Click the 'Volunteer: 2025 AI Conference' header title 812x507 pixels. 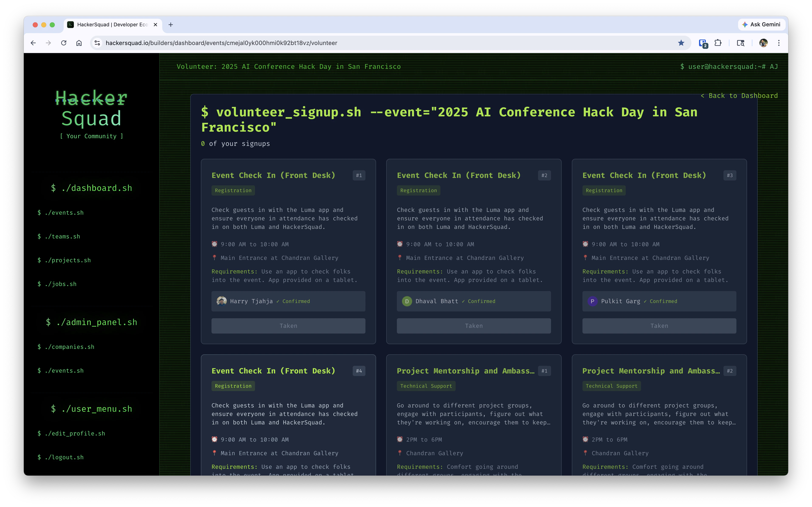(x=289, y=66)
